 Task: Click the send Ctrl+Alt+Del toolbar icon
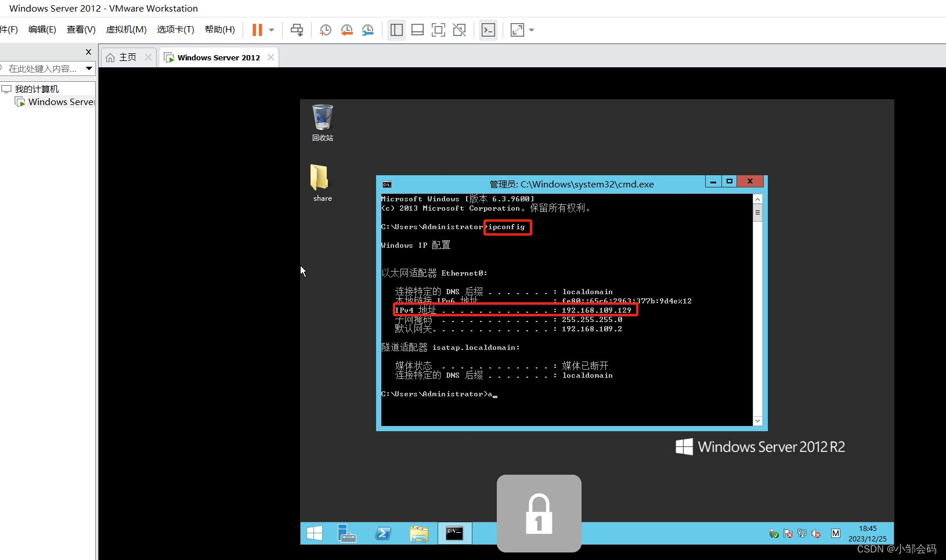click(297, 30)
